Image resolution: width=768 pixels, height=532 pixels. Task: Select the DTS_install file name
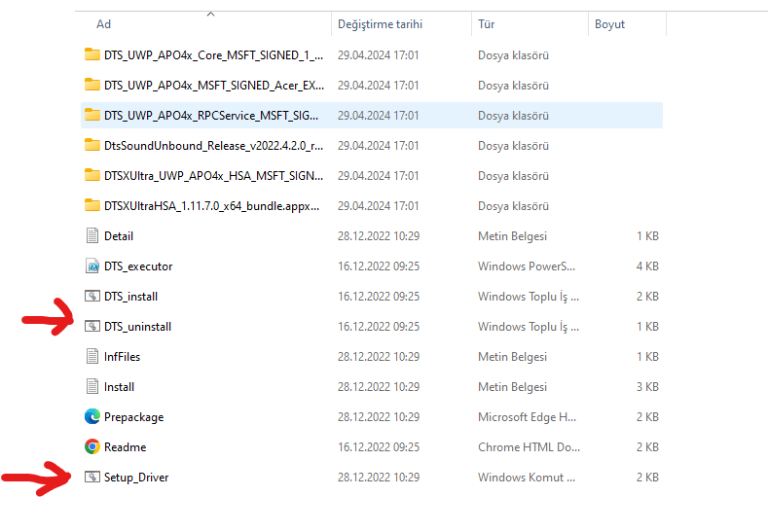click(x=130, y=297)
